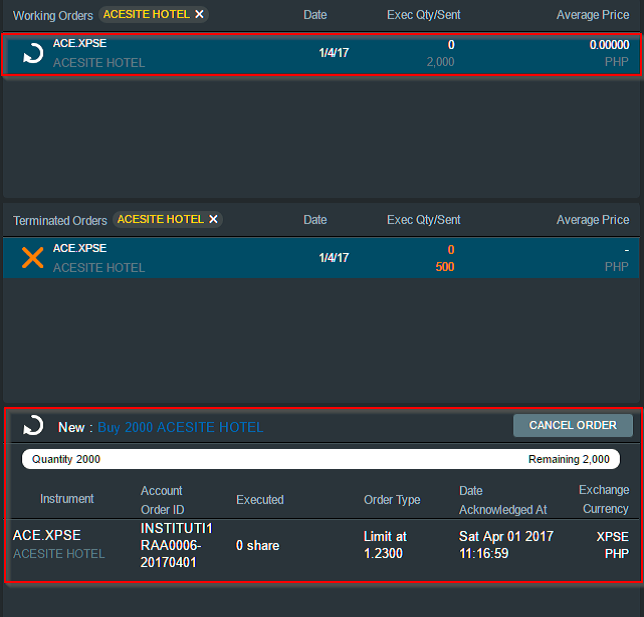
Task: Click the Terminated Orders panel title
Action: [x=60, y=221]
